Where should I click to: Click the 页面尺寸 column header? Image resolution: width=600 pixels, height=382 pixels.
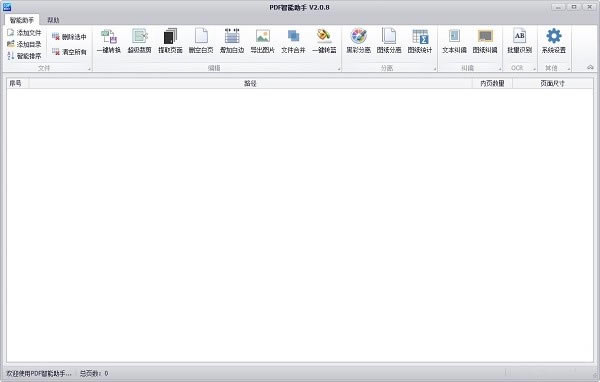tap(553, 83)
